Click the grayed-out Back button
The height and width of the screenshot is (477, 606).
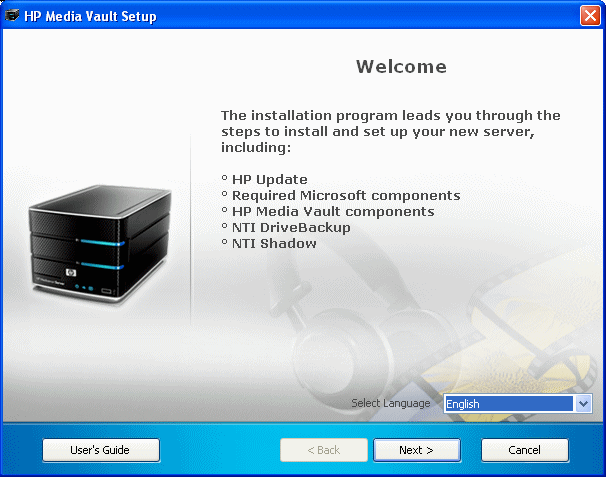click(323, 450)
